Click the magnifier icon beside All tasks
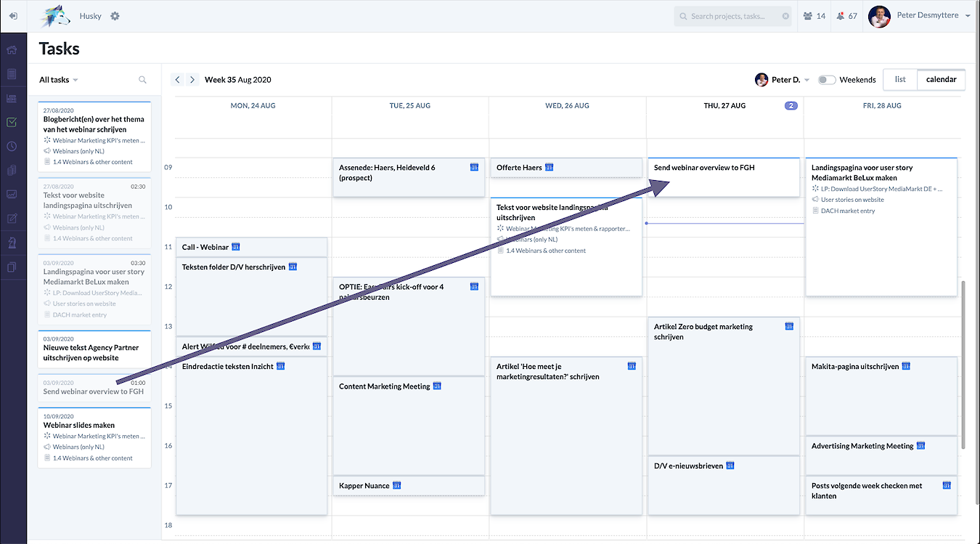The image size is (980, 544). [x=142, y=80]
